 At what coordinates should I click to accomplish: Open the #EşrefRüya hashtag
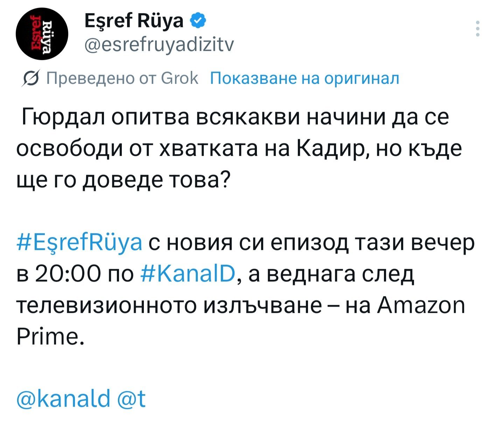tap(79, 242)
